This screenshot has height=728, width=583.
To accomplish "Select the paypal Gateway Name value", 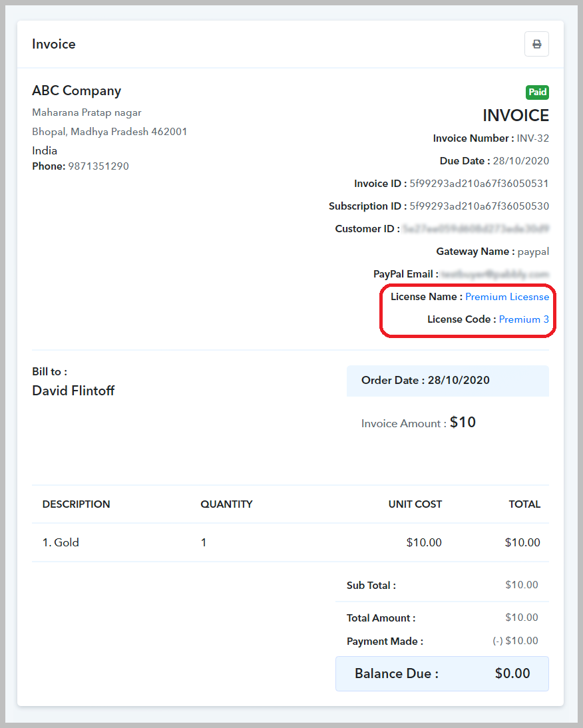I will click(535, 251).
